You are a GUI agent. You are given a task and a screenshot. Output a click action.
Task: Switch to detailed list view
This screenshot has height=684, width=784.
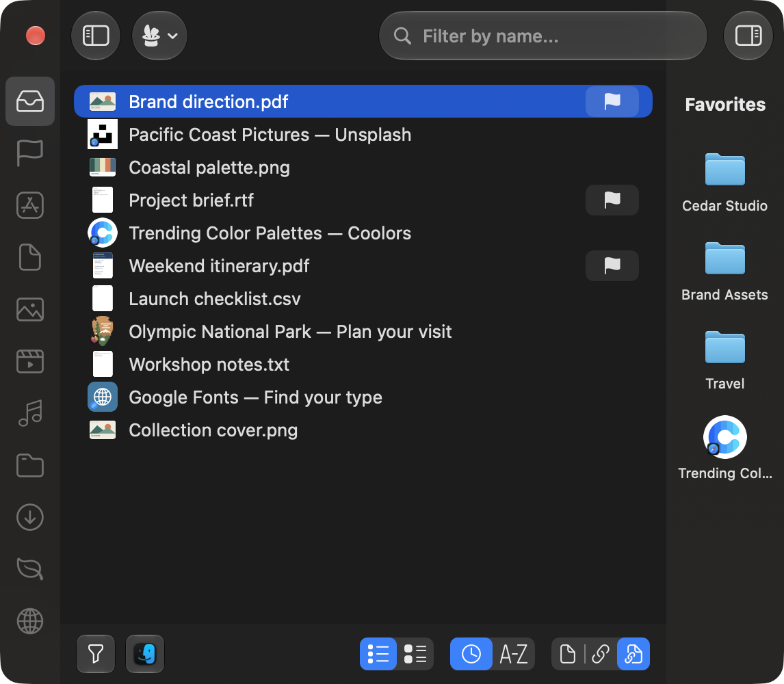pyautogui.click(x=415, y=653)
